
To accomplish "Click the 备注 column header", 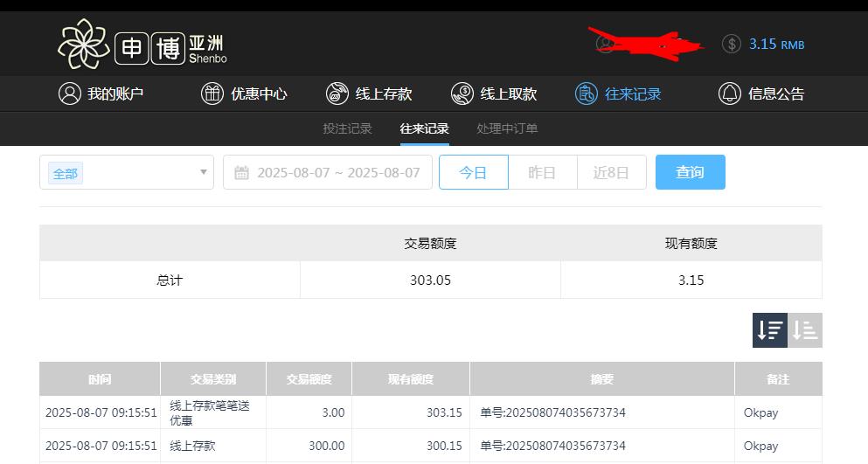I will pyautogui.click(x=778, y=378).
